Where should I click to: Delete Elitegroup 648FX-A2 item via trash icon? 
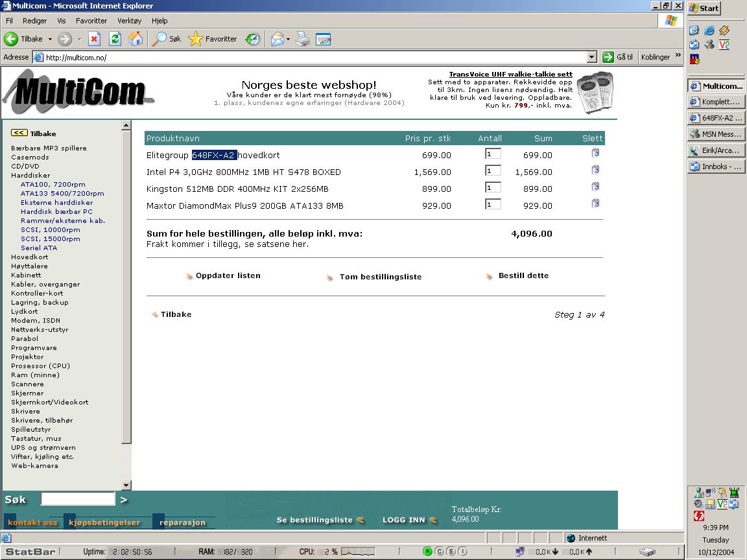click(595, 153)
